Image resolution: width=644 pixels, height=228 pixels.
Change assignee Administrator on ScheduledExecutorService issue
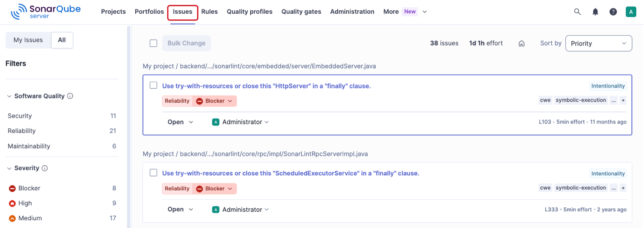point(240,210)
